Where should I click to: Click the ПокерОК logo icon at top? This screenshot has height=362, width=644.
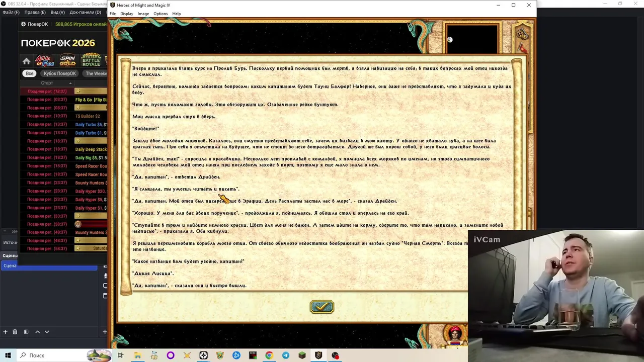point(23,24)
